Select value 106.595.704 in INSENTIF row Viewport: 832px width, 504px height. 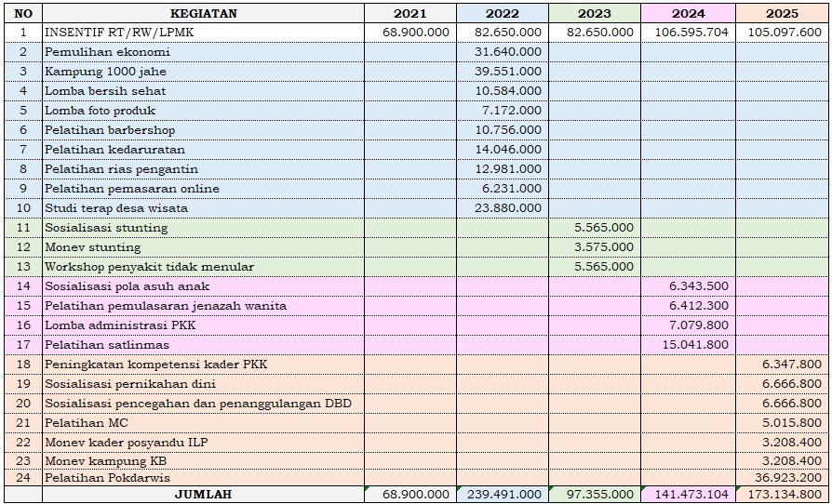(x=691, y=33)
